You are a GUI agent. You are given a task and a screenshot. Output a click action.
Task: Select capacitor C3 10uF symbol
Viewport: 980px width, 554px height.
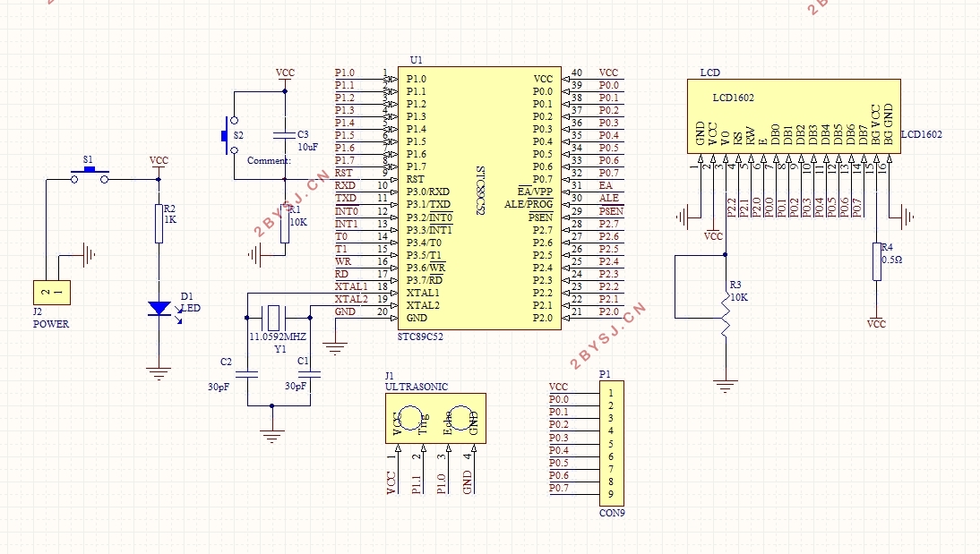coord(284,135)
